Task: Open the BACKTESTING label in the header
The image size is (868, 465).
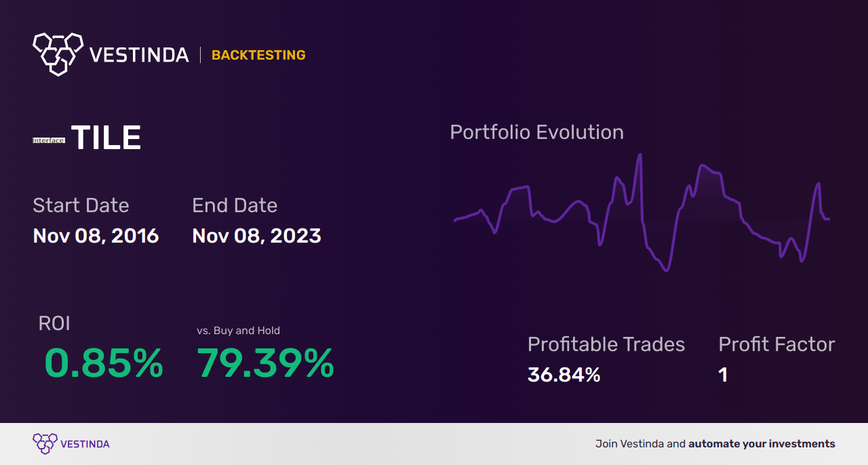Action: click(258, 56)
